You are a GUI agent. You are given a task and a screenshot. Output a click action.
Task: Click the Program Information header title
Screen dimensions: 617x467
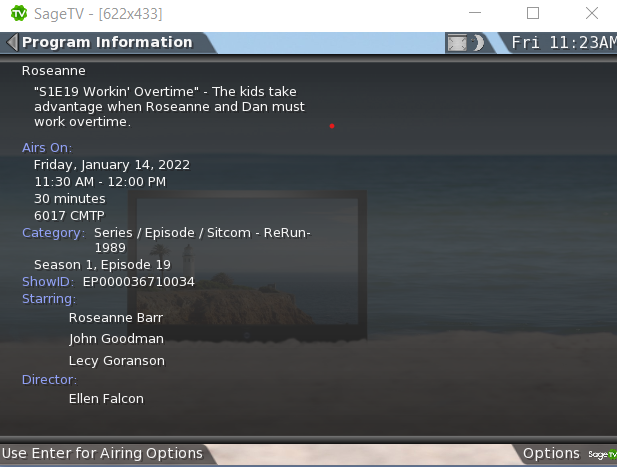(x=107, y=42)
